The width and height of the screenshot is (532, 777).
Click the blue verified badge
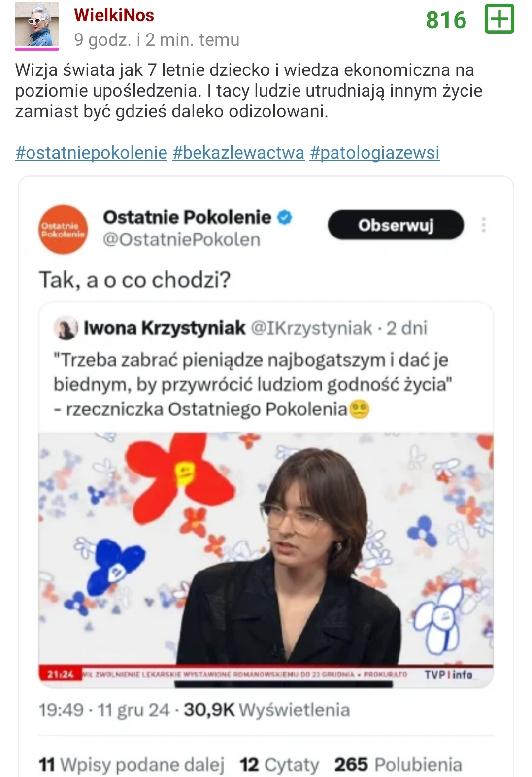coord(285,217)
